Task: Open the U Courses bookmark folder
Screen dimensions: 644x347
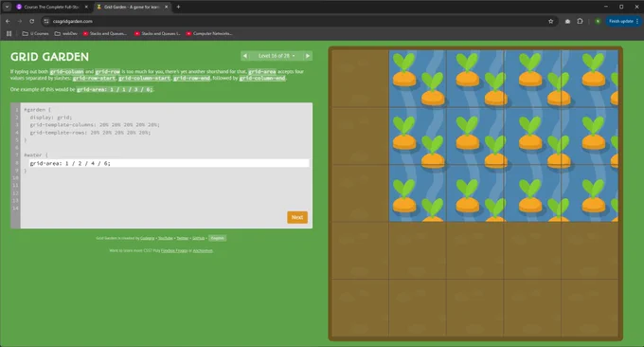Action: (35, 34)
